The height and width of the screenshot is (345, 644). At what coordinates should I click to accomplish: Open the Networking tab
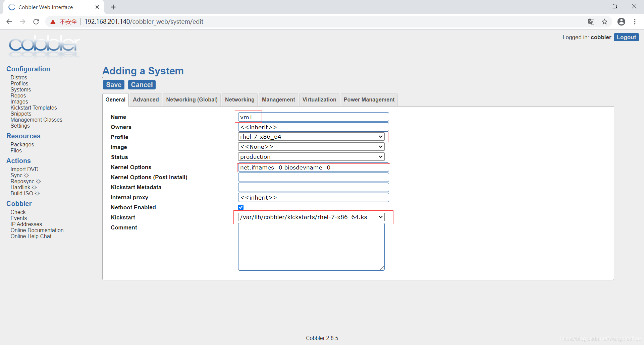240,100
